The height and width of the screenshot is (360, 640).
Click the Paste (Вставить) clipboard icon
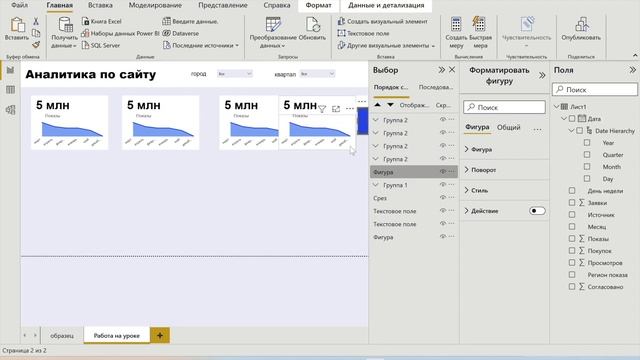click(x=17, y=25)
